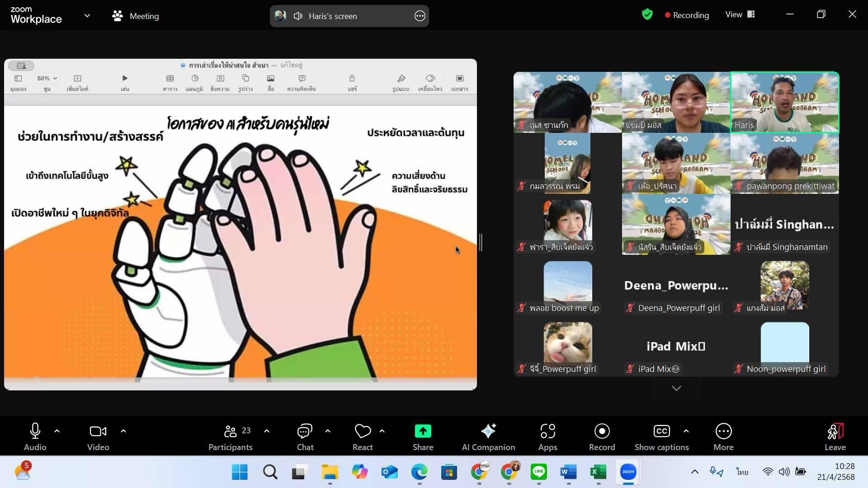This screenshot has height=488, width=868.
Task: Click the green Share screen icon
Action: 423,432
